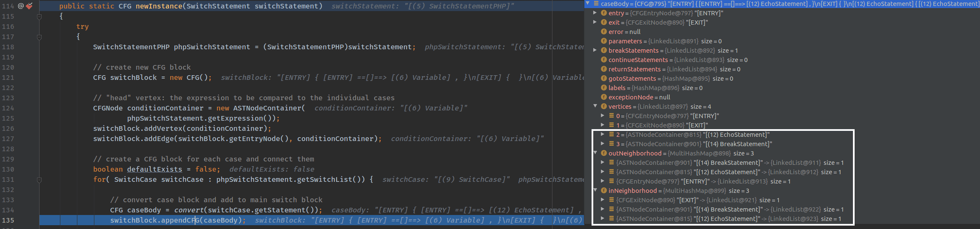The image size is (980, 229).
Task: Click the field icon beside entry
Action: (x=603, y=13)
